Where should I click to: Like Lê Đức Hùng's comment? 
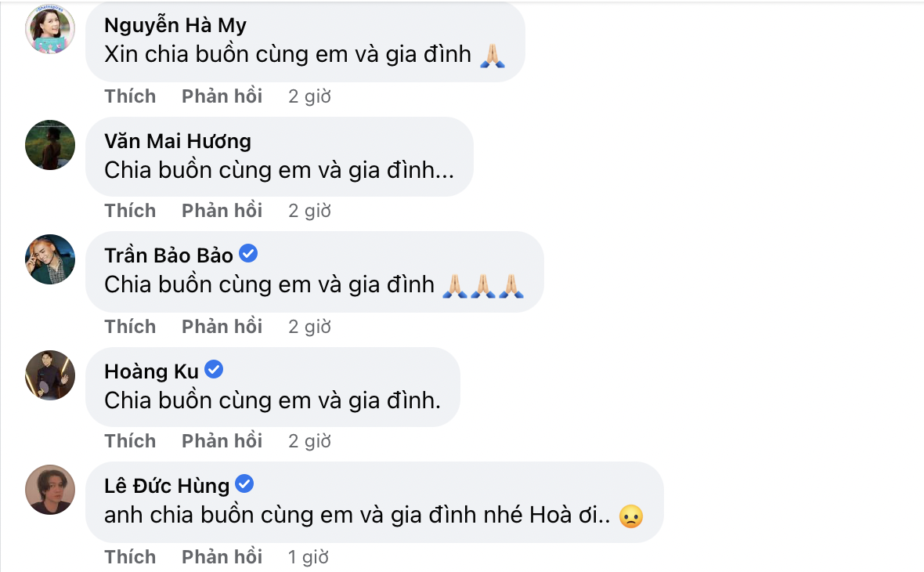130,556
